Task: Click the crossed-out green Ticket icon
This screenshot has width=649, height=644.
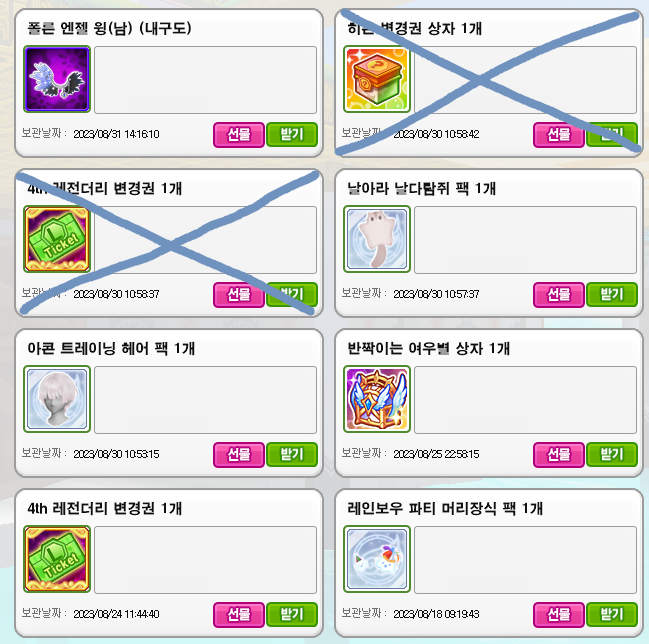Action: 57,239
